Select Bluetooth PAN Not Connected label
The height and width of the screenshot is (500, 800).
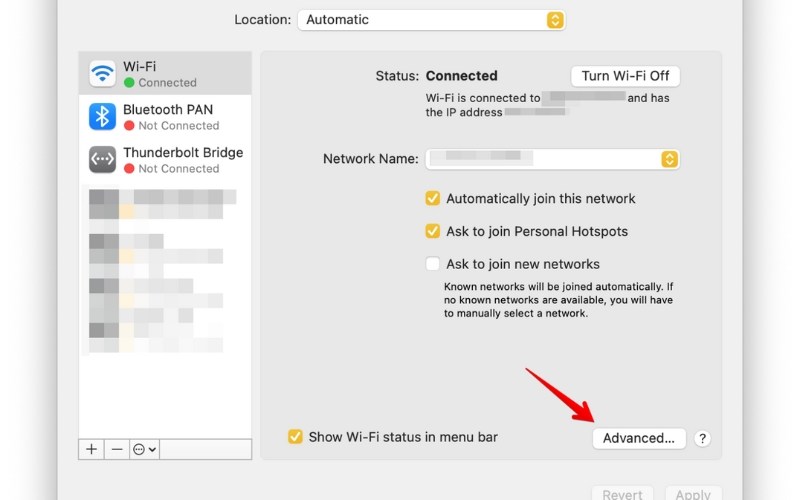(179, 126)
